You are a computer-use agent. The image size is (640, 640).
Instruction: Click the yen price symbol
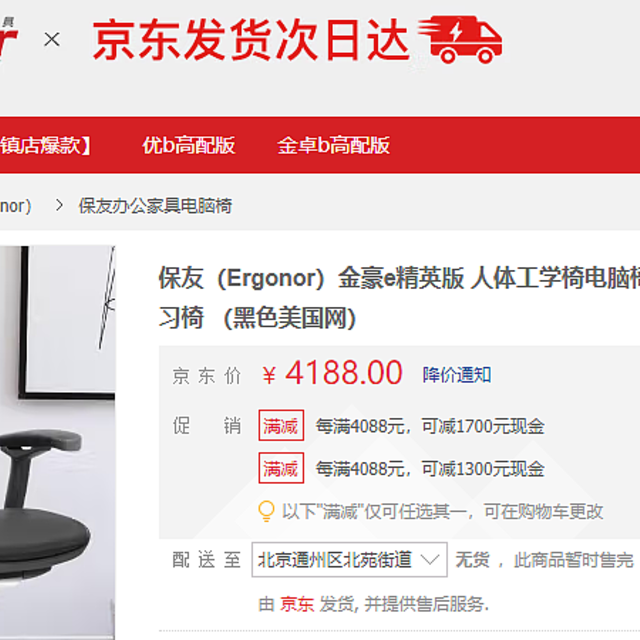point(269,375)
